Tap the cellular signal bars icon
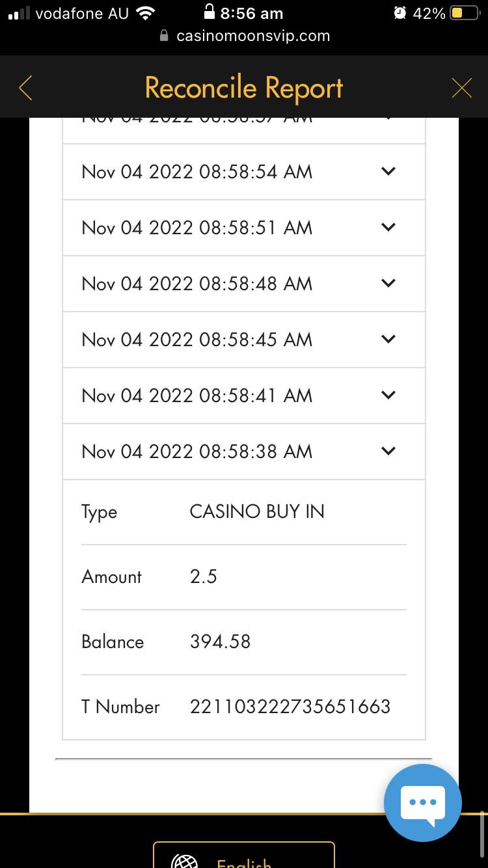 [20, 13]
